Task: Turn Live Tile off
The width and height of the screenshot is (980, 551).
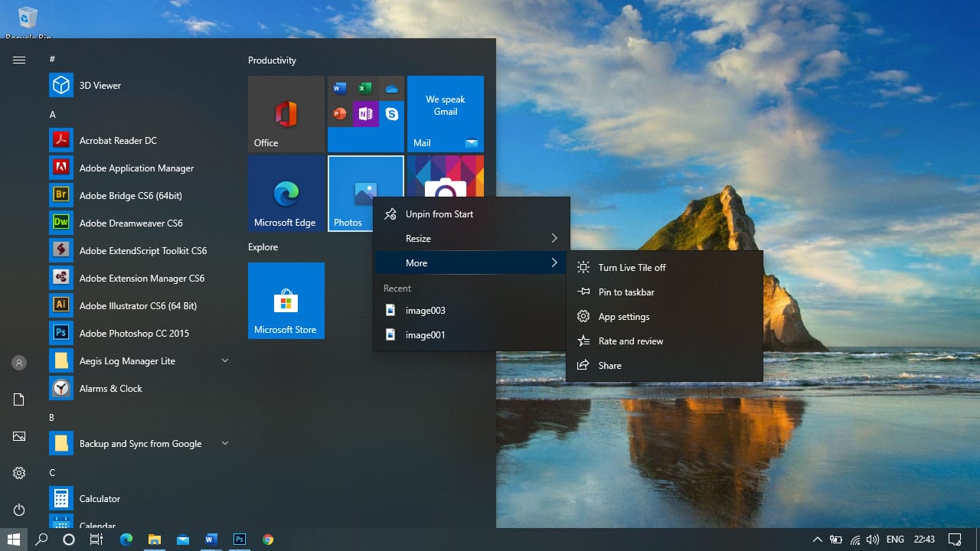Action: (632, 268)
